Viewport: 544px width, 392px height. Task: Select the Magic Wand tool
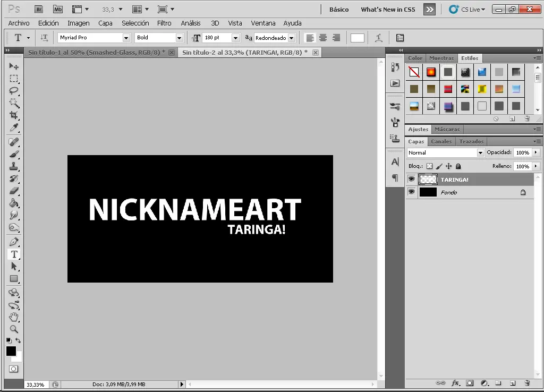(14, 103)
